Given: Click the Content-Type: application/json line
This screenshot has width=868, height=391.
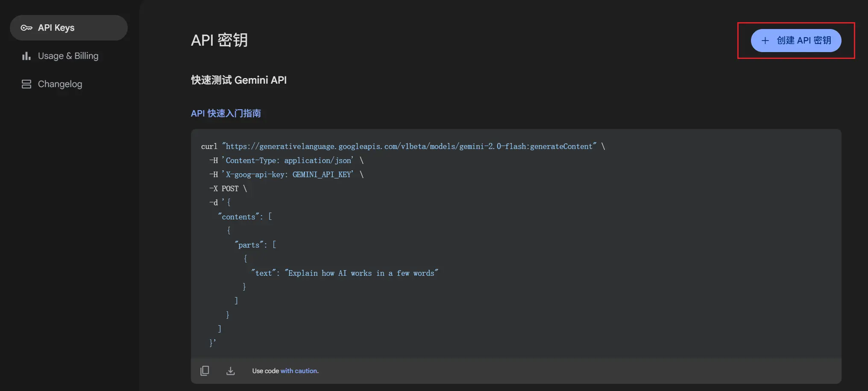Looking at the screenshot, I should click(x=286, y=160).
